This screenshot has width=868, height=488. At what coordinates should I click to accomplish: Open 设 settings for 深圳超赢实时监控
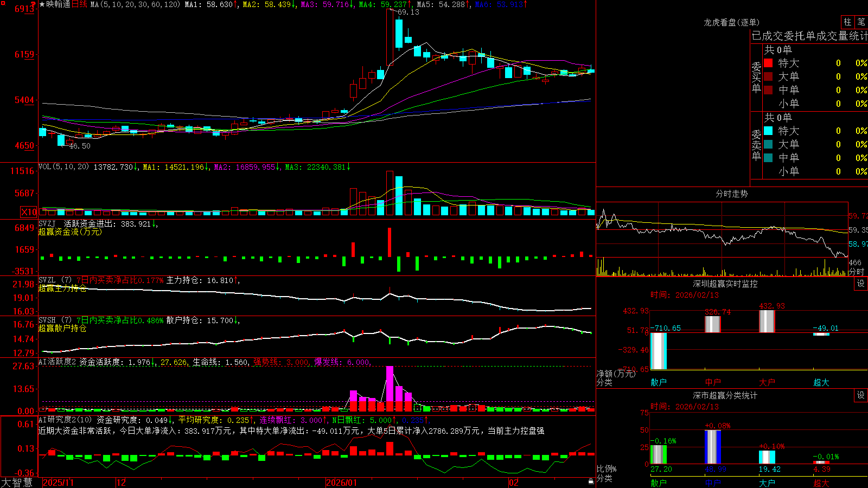(x=861, y=284)
